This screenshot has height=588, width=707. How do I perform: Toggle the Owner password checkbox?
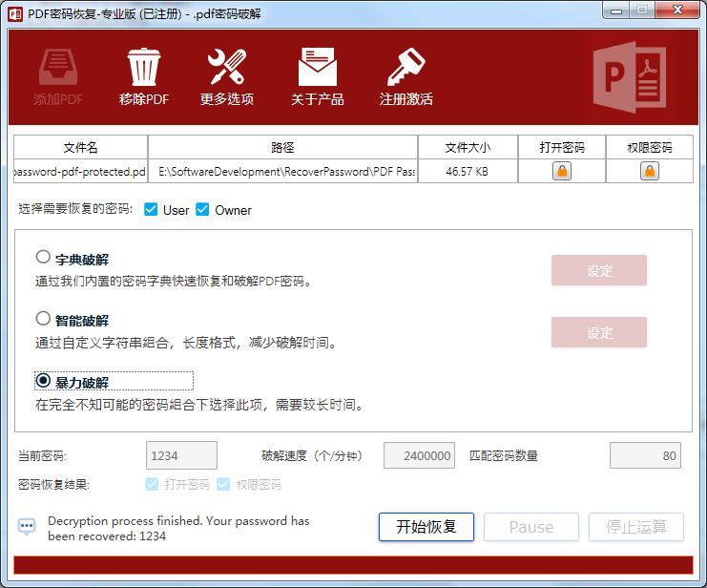pyautogui.click(x=202, y=209)
